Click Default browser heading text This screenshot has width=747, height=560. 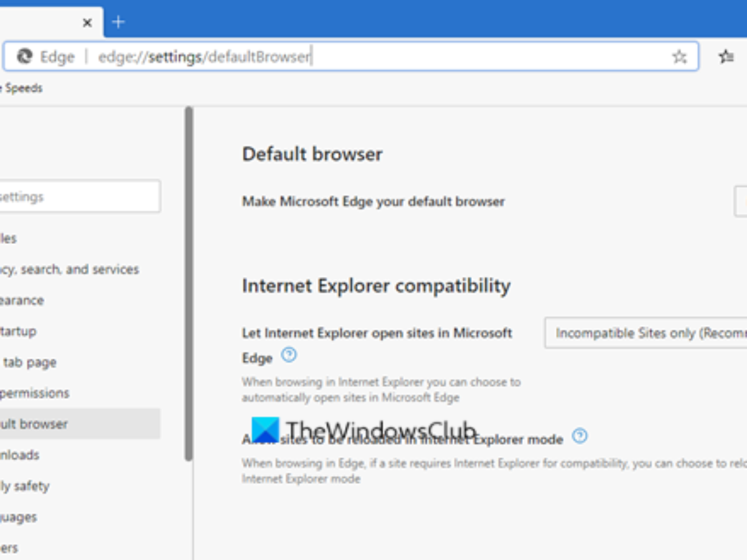(x=312, y=154)
